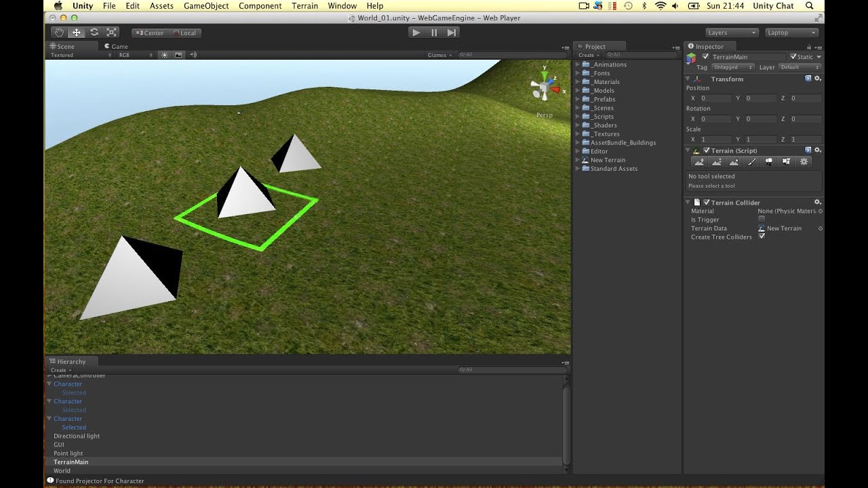Select the Move tool in toolbar
Screen dimensions: 868x488
pyautogui.click(x=77, y=33)
